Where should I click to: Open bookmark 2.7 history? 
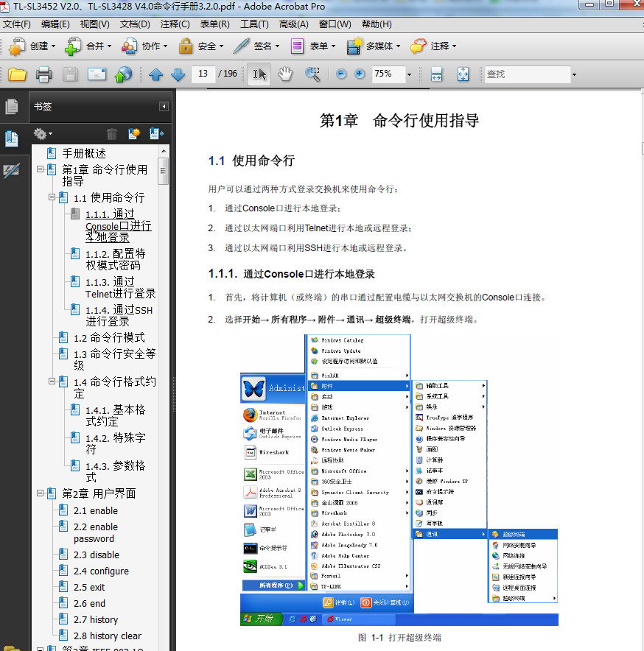pos(96,620)
